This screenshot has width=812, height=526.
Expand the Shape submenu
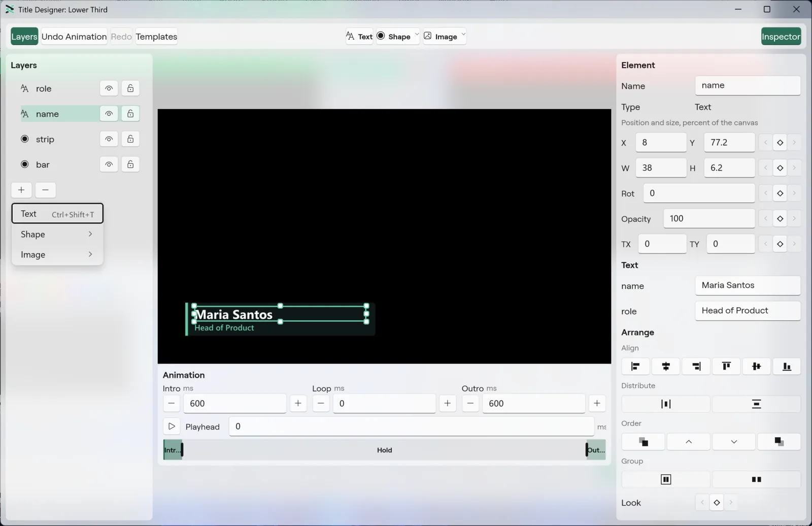click(57, 234)
